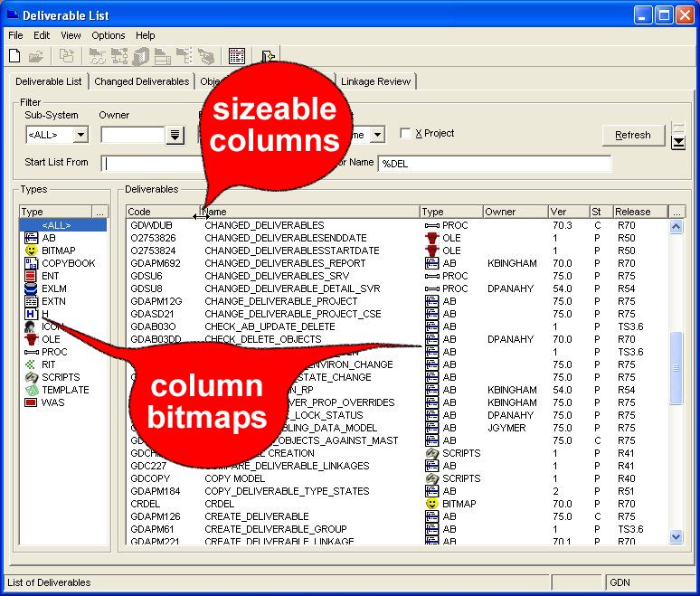Pick the EXLM type icon
The height and width of the screenshot is (596, 700).
[x=31, y=289]
